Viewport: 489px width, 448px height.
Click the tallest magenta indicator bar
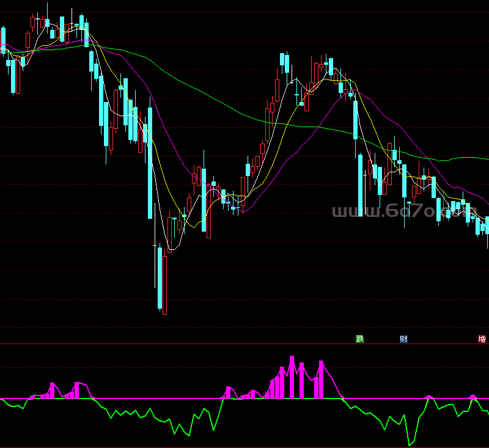(292, 377)
